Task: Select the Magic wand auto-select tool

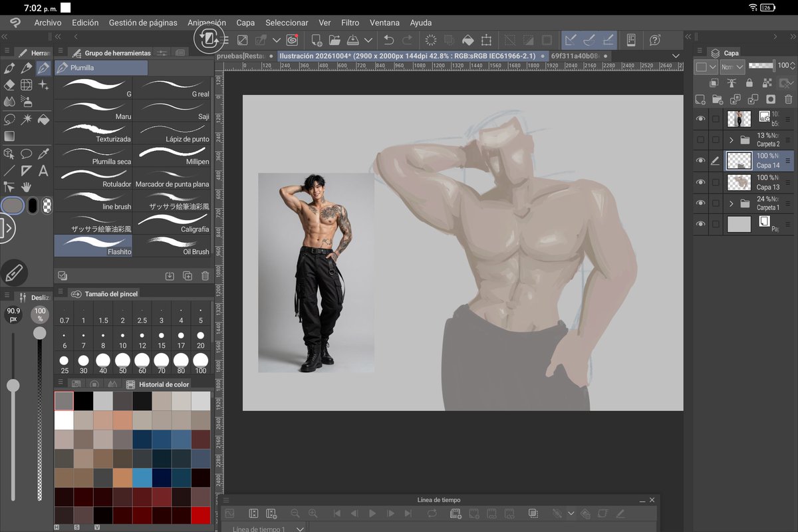Action: 27,119
